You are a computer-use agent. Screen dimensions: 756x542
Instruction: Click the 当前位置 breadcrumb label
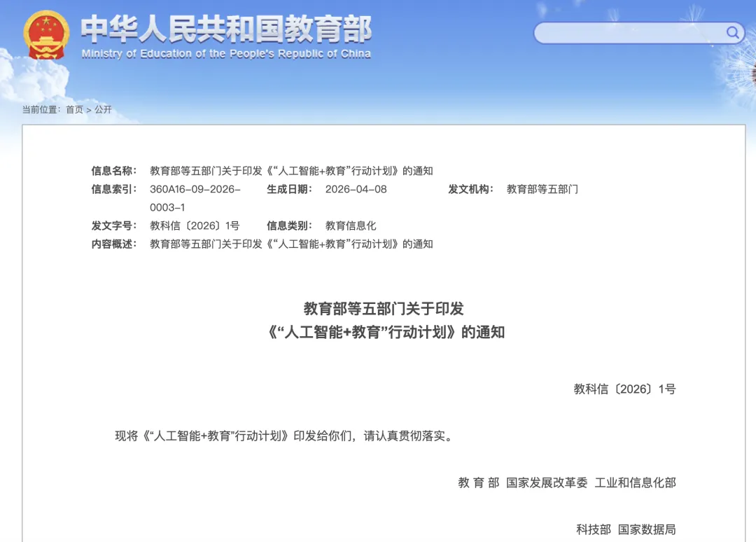41,110
